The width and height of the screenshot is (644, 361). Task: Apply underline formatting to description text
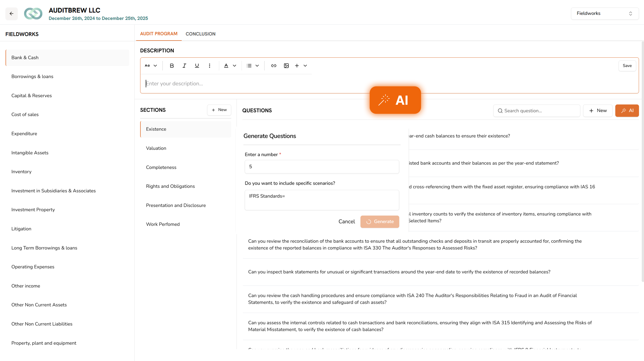click(x=197, y=65)
